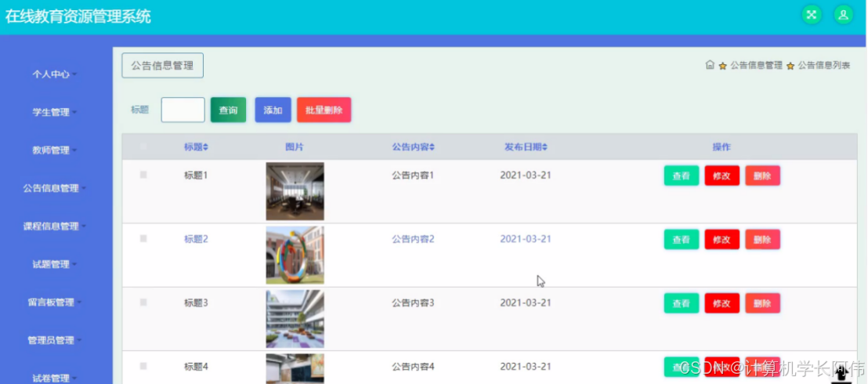Click the 操作 column header

pos(722,147)
